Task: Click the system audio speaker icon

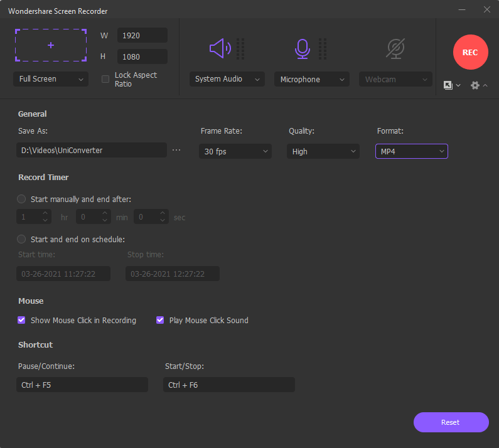Action: coord(220,48)
